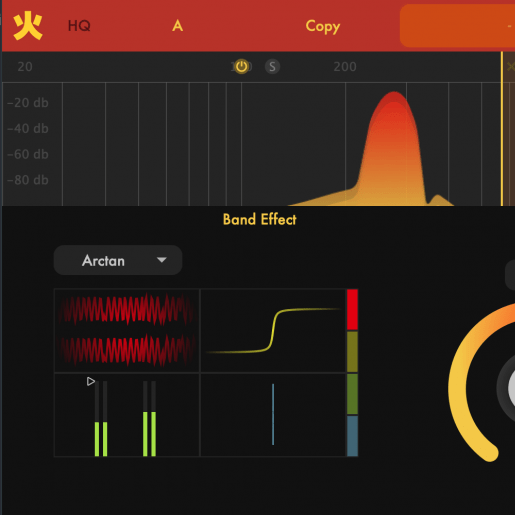Open the yellow distortion curve graph
The width and height of the screenshot is (515, 515).
273,330
